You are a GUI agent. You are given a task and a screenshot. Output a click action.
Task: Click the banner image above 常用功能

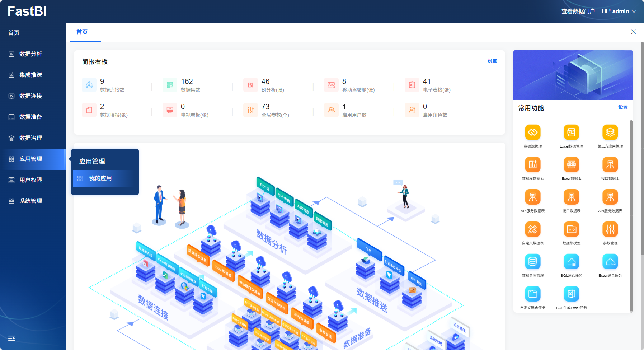pos(573,75)
